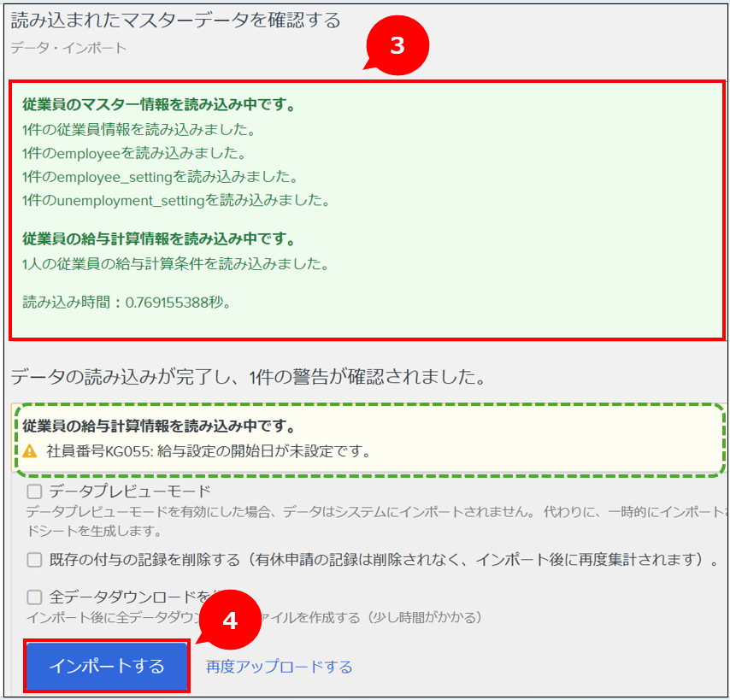Click the yellow warning triangle icon

30,450
